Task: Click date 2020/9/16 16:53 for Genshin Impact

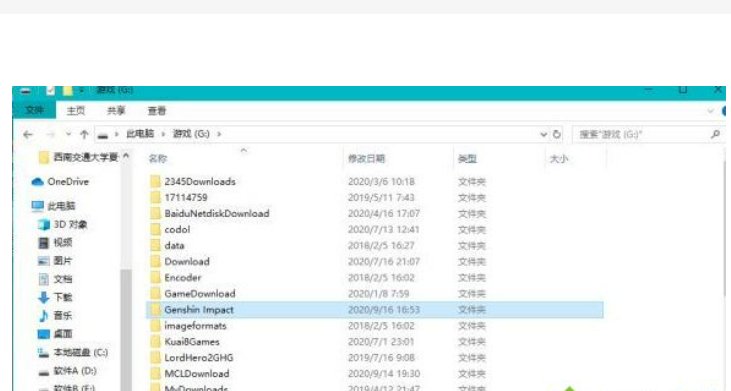Action: pos(384,309)
